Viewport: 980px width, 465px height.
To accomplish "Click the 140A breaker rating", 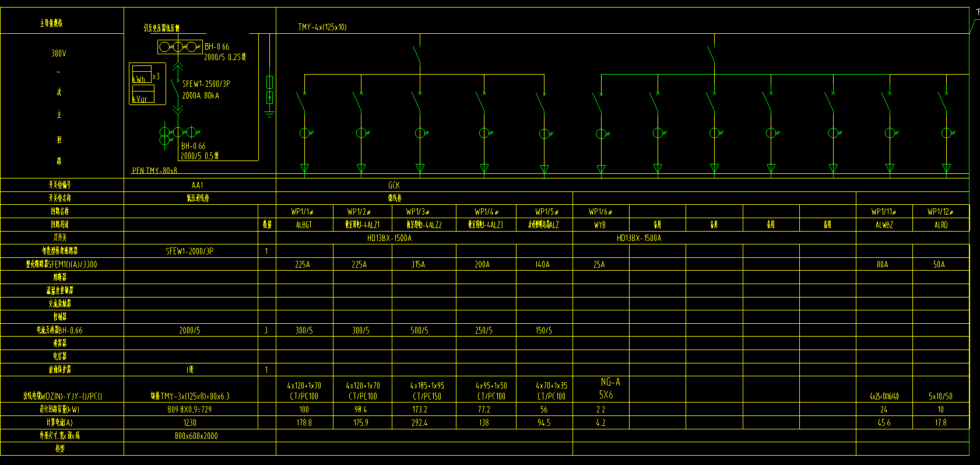I will pos(542,264).
